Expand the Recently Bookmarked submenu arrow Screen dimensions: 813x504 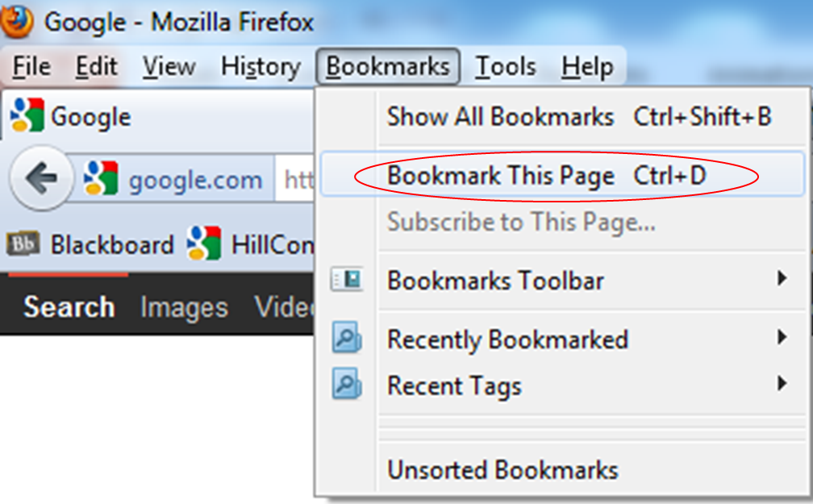(782, 338)
